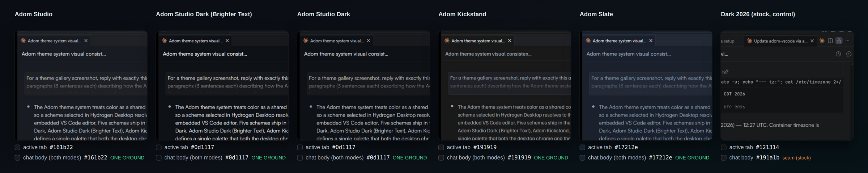Screen dimensions: 868x173
Task: Click the new chat icon in Dark 2026 preview
Action: (849, 54)
